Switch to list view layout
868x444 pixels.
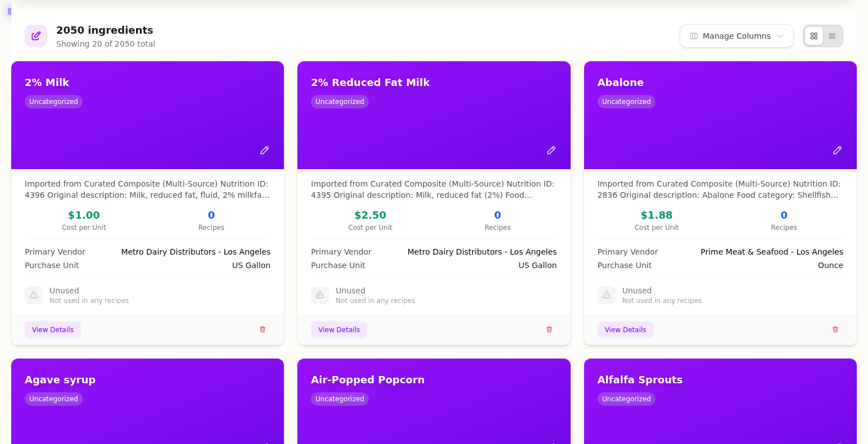pyautogui.click(x=832, y=36)
